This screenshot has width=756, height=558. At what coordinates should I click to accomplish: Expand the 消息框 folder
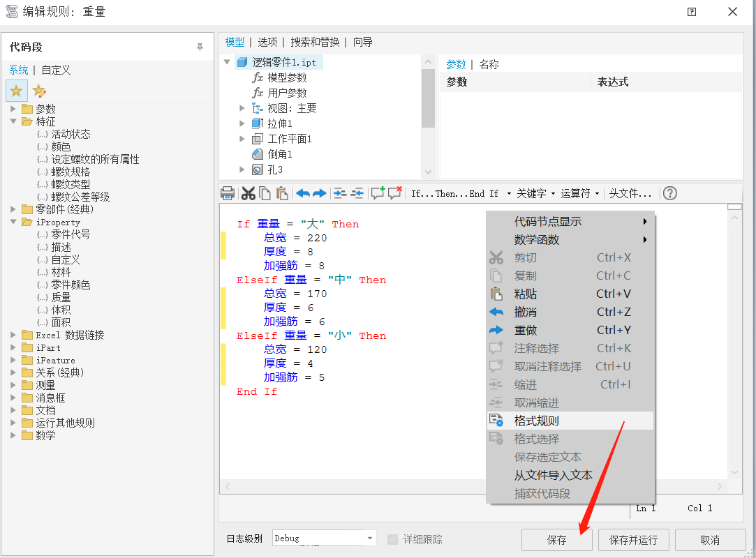[x=13, y=398]
